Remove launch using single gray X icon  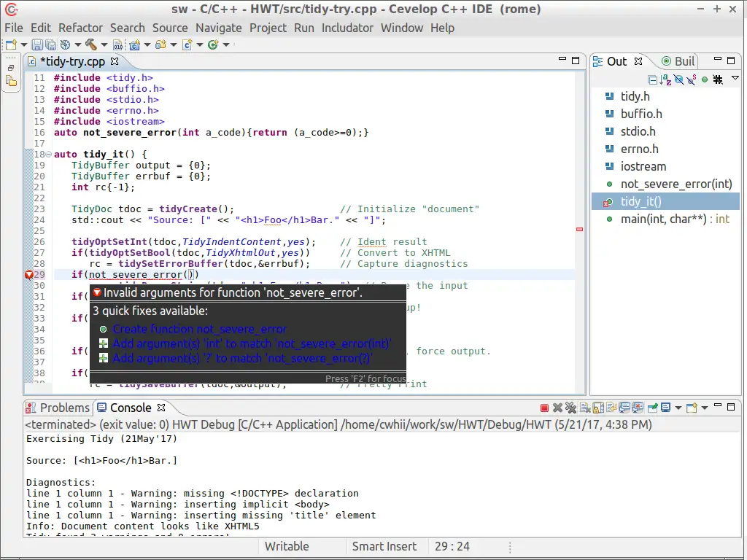(x=557, y=408)
